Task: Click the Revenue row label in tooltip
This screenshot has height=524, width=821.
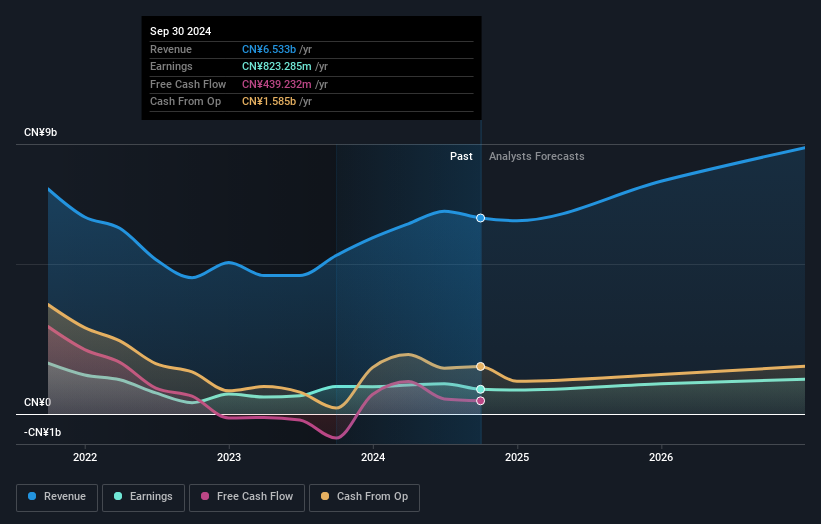Action: (171, 49)
